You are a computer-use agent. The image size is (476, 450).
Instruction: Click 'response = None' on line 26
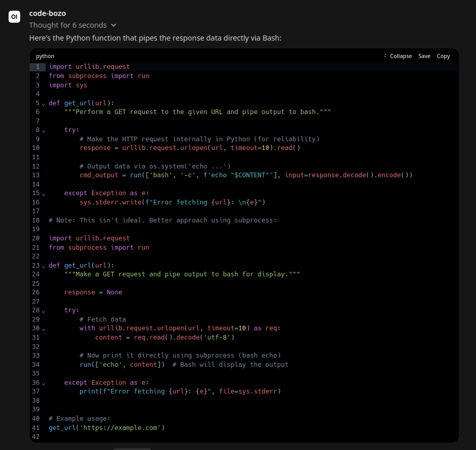tap(93, 292)
